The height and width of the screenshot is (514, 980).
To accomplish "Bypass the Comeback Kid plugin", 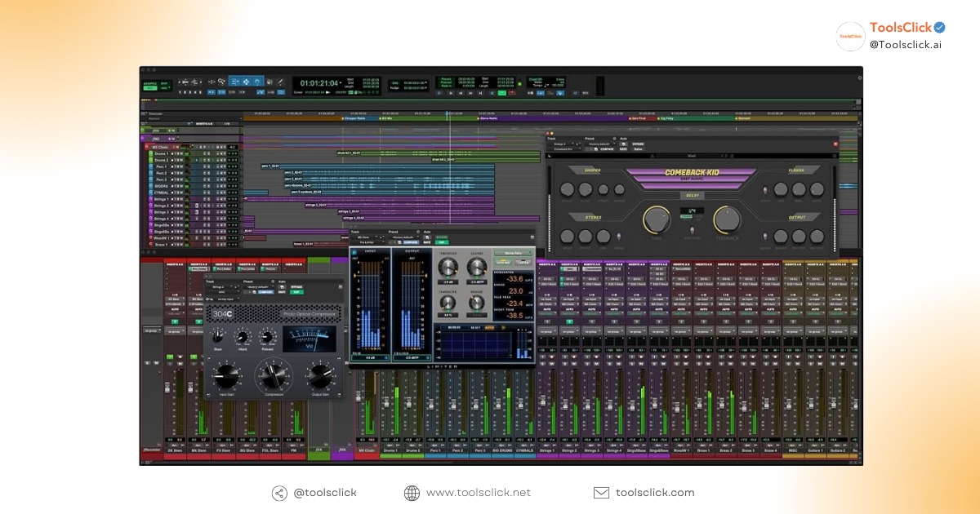I will 638,144.
